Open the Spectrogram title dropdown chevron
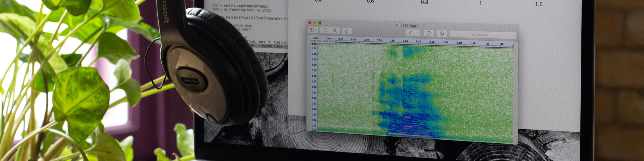 click(x=424, y=25)
